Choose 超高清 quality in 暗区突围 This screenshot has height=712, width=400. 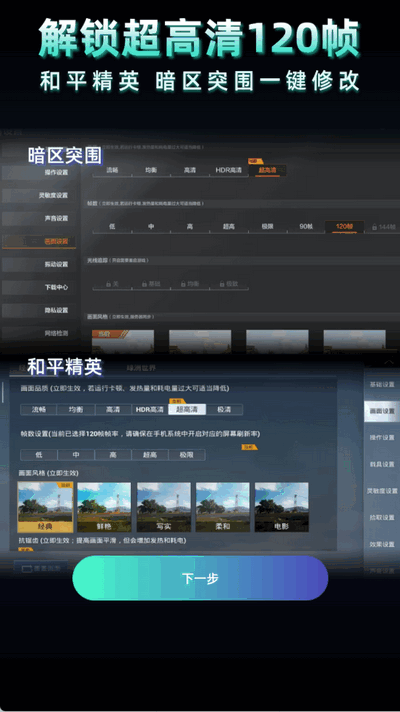[x=267, y=170]
